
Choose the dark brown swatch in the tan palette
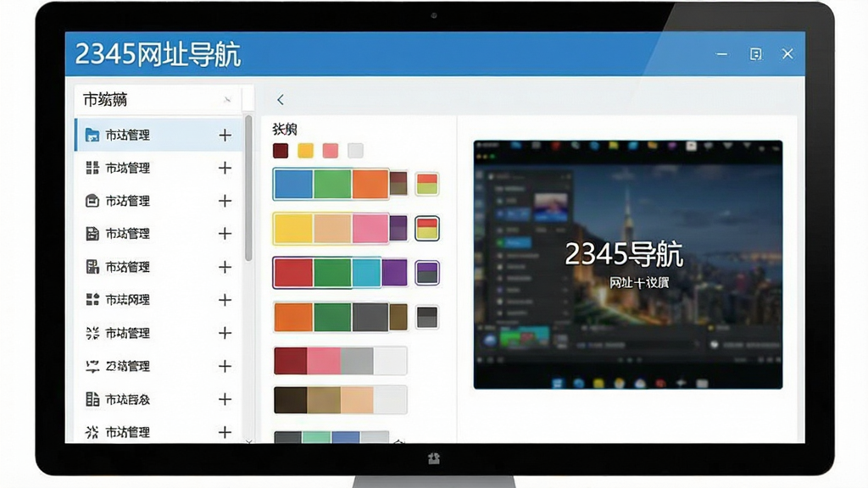[x=291, y=400]
